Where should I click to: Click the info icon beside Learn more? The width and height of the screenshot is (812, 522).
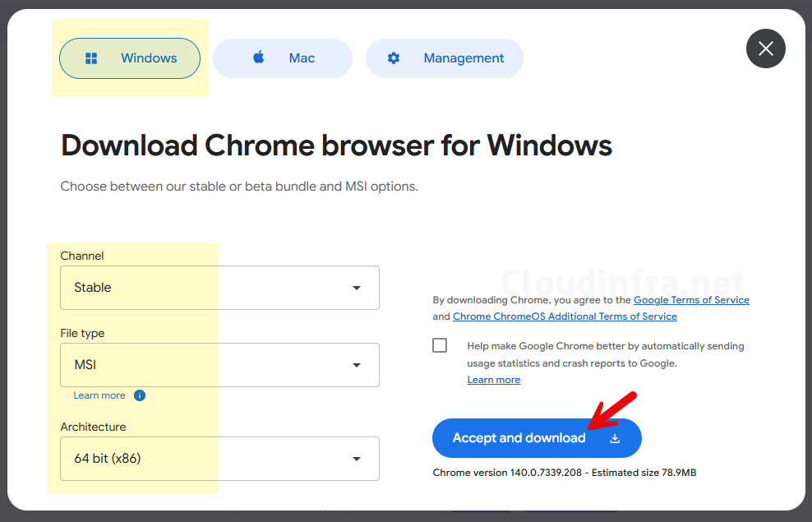(x=140, y=395)
